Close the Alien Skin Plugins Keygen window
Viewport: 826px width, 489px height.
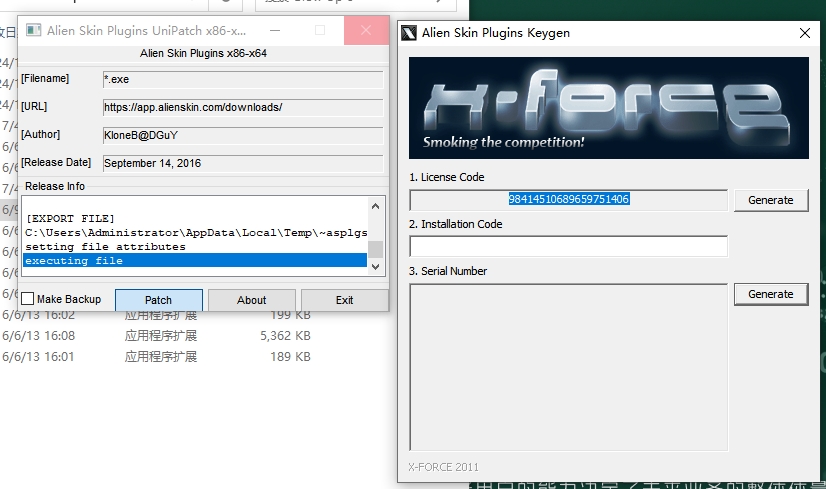[x=804, y=33]
